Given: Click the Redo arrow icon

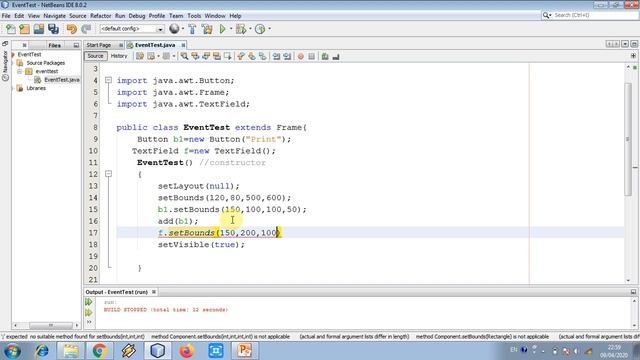Looking at the screenshot, I should (86, 29).
